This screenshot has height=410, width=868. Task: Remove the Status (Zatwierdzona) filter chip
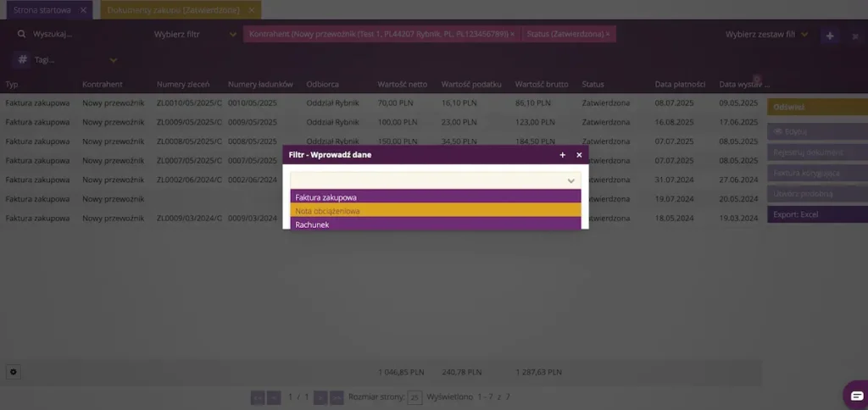click(607, 34)
